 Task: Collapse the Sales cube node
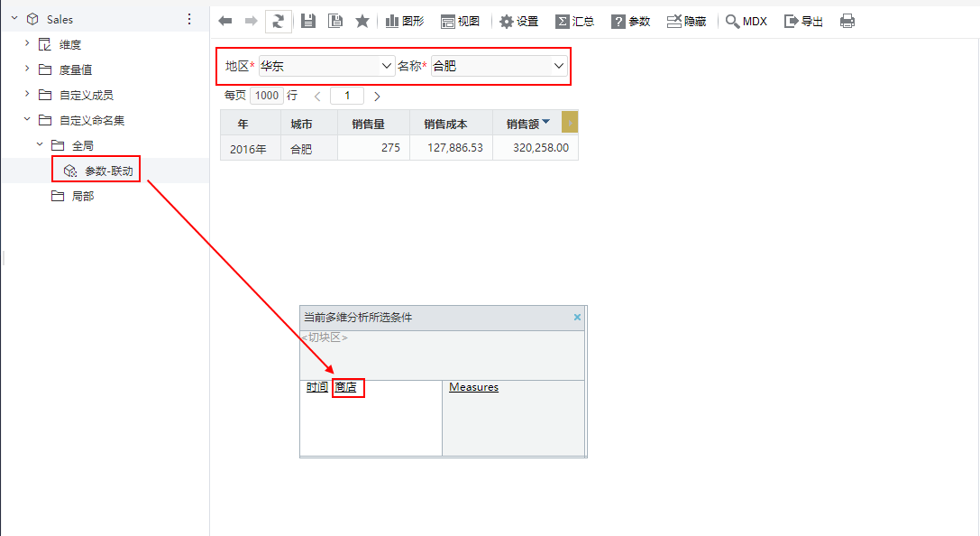coord(14,19)
